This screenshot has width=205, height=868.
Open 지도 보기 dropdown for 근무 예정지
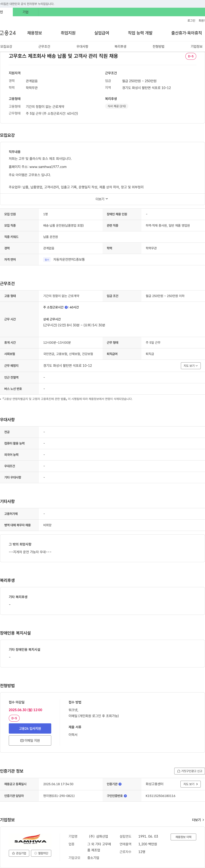[190, 366]
